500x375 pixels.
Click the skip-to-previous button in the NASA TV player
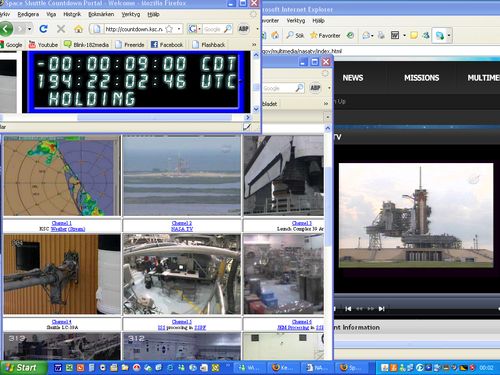(348, 309)
